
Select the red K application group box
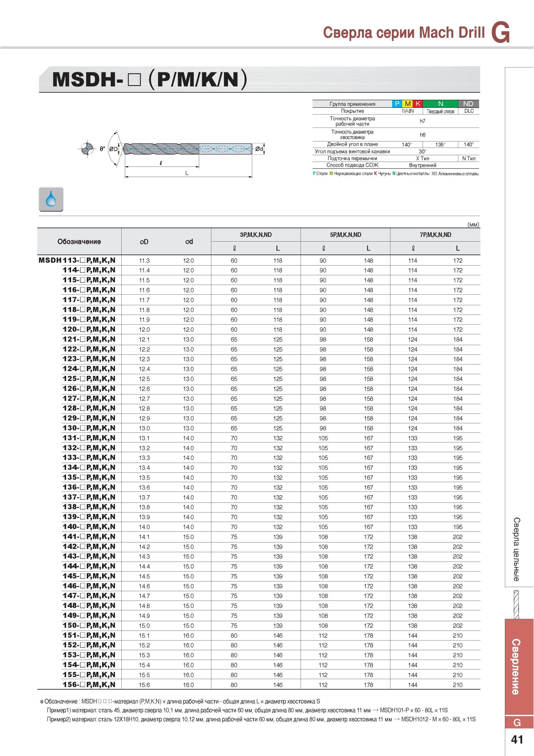point(418,104)
